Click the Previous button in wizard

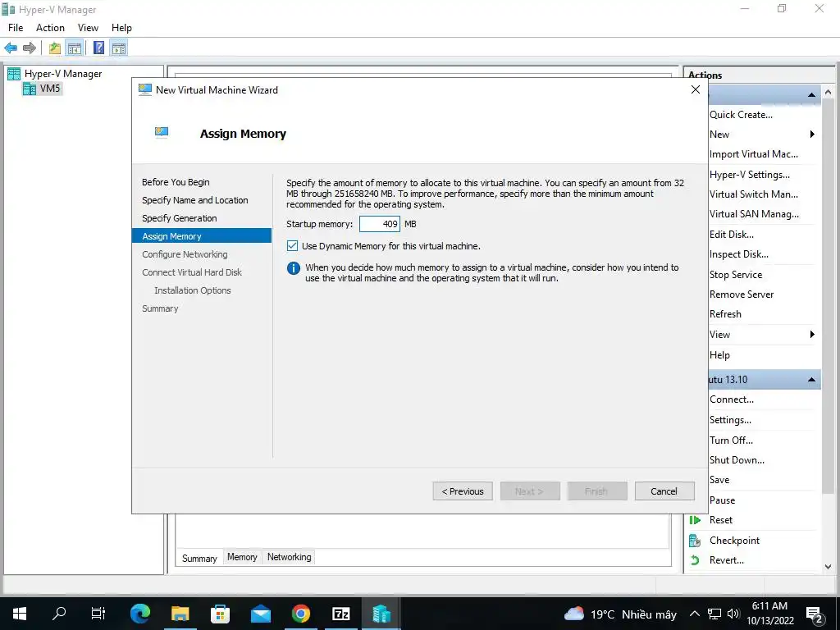point(463,491)
